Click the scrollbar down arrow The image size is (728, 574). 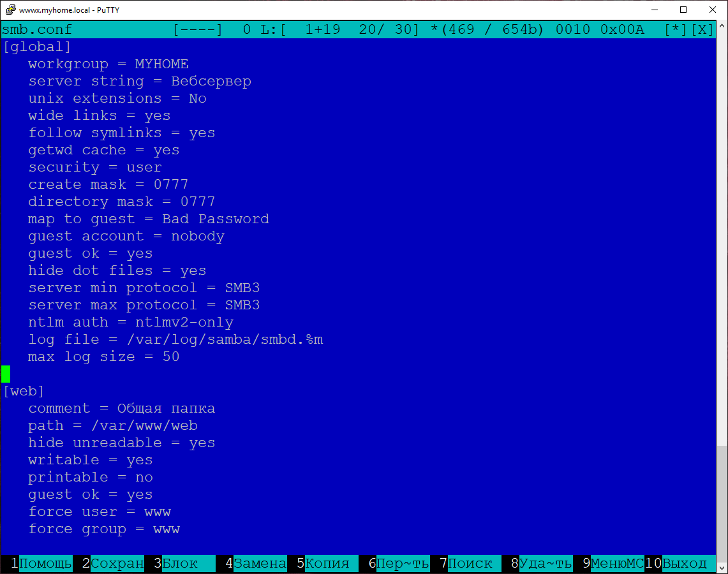click(722, 568)
